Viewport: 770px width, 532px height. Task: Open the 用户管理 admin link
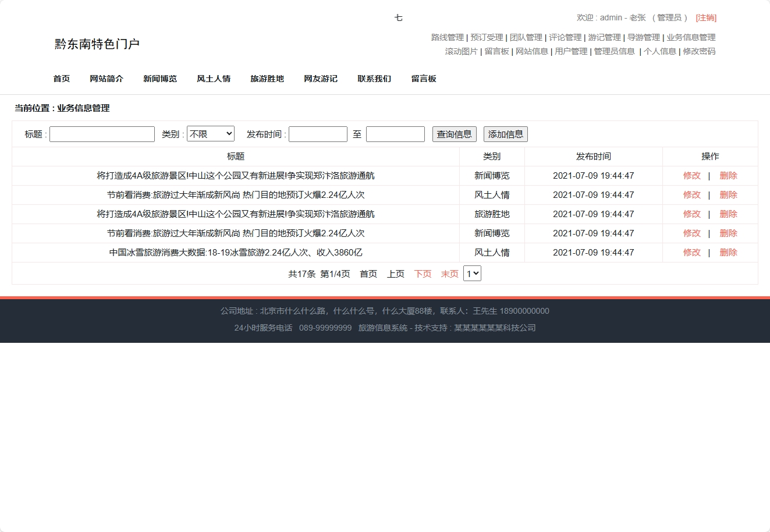[571, 51]
